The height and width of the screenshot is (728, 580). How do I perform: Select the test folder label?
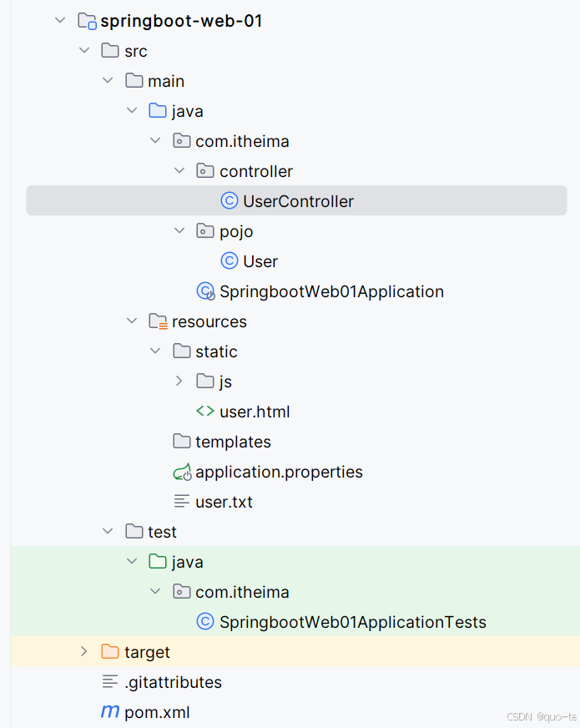[162, 532]
